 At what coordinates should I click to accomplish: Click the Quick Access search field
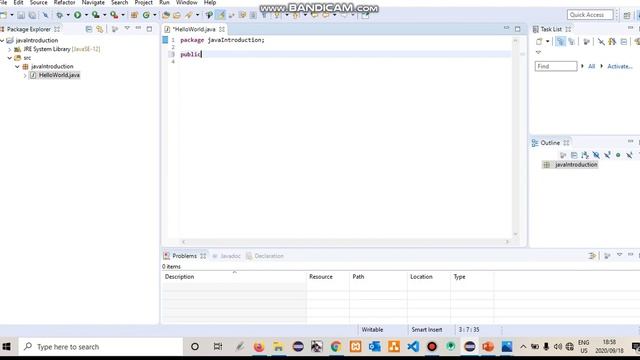click(590, 15)
